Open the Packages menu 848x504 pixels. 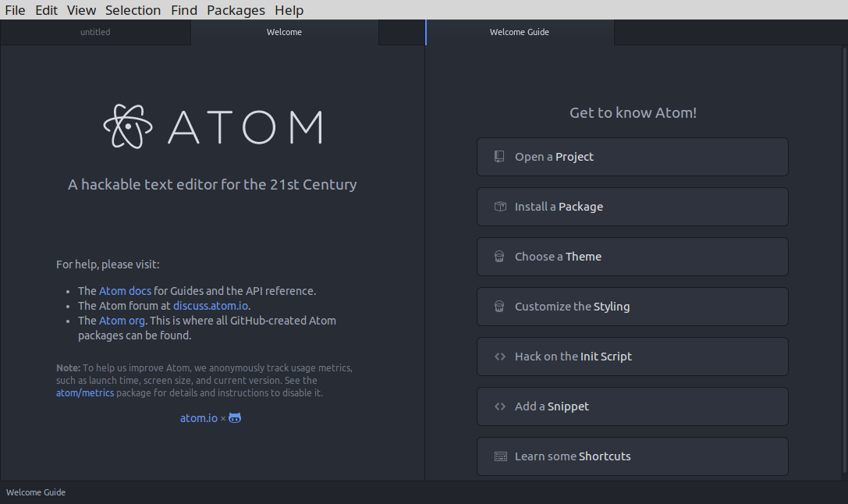(x=236, y=10)
